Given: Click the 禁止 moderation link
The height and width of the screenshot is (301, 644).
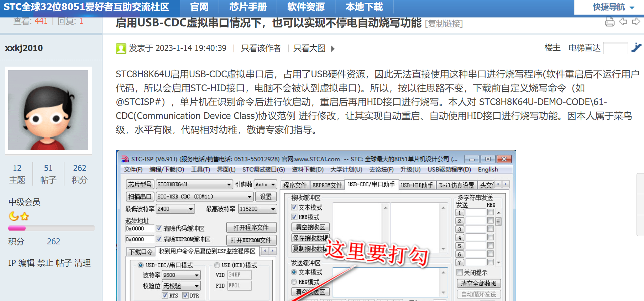Looking at the screenshot, I should coord(46,263).
